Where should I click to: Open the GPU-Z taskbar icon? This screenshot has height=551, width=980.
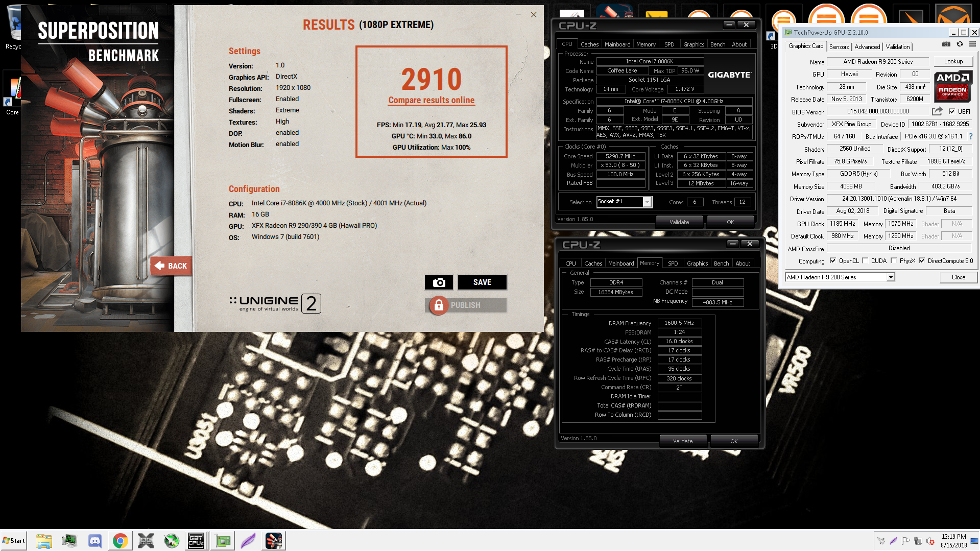(x=223, y=541)
